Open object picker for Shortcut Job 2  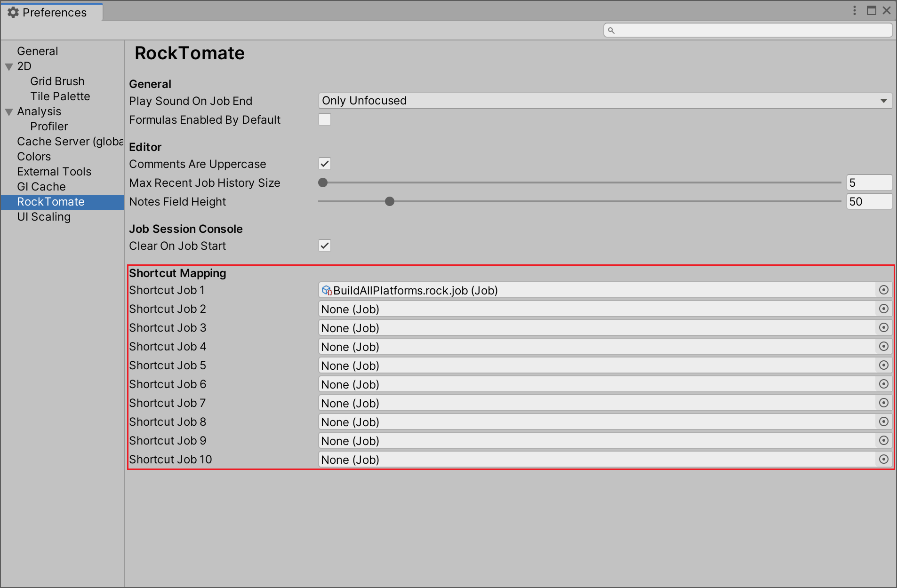click(x=883, y=309)
